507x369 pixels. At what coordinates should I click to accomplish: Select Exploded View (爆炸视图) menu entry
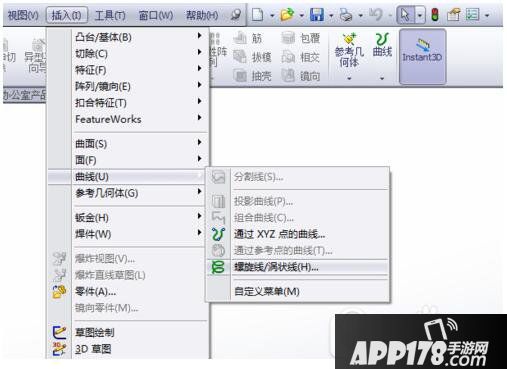(128, 259)
